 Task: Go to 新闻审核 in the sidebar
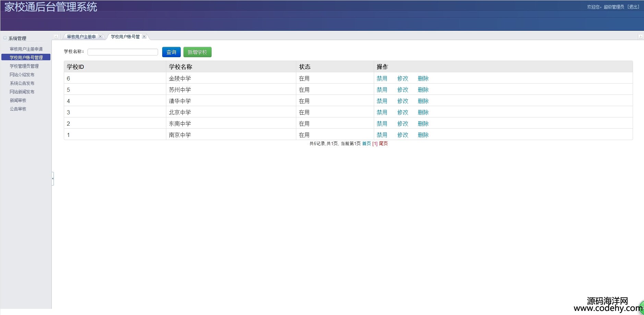pyautogui.click(x=18, y=100)
